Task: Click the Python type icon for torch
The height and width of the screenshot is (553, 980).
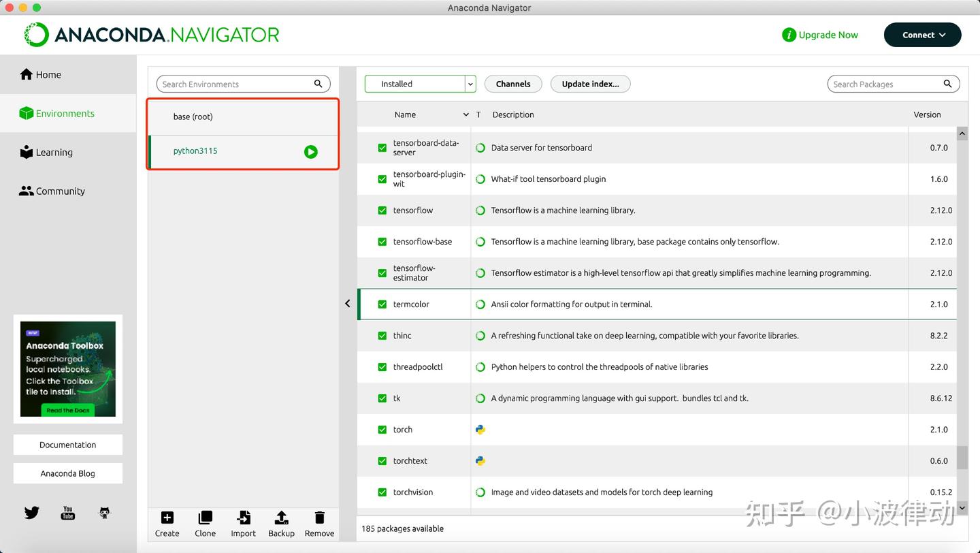Action: 480,429
